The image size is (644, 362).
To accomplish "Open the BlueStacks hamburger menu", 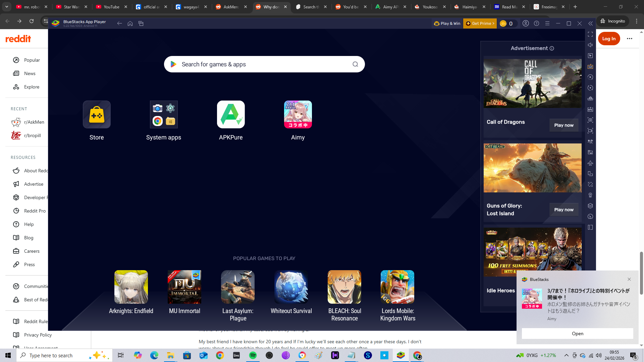I will [547, 23].
